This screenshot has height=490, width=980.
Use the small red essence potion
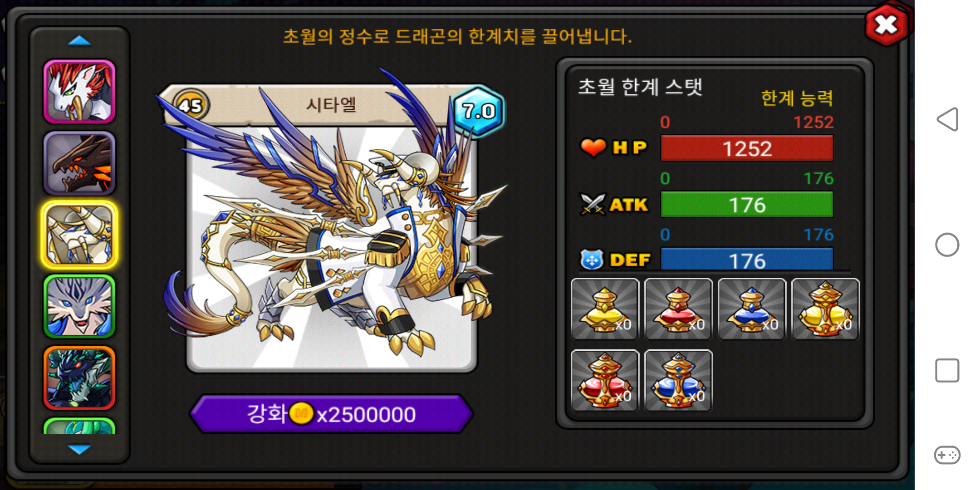pos(678,309)
